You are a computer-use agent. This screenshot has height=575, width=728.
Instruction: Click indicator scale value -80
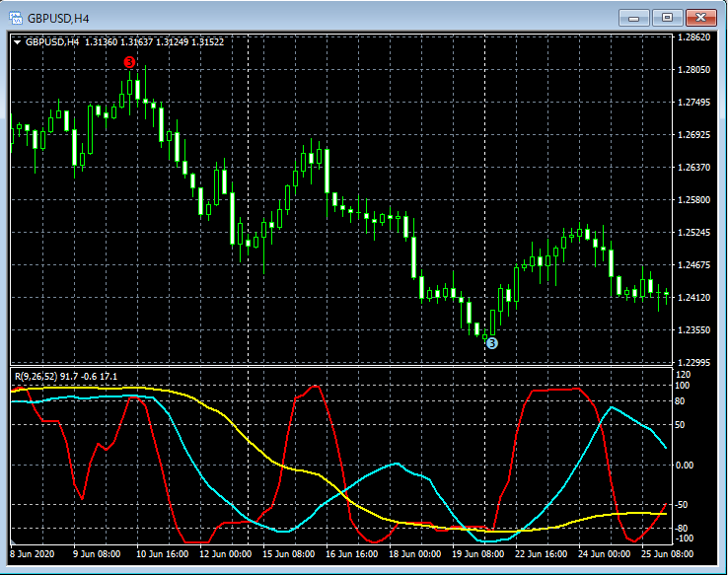tap(682, 529)
